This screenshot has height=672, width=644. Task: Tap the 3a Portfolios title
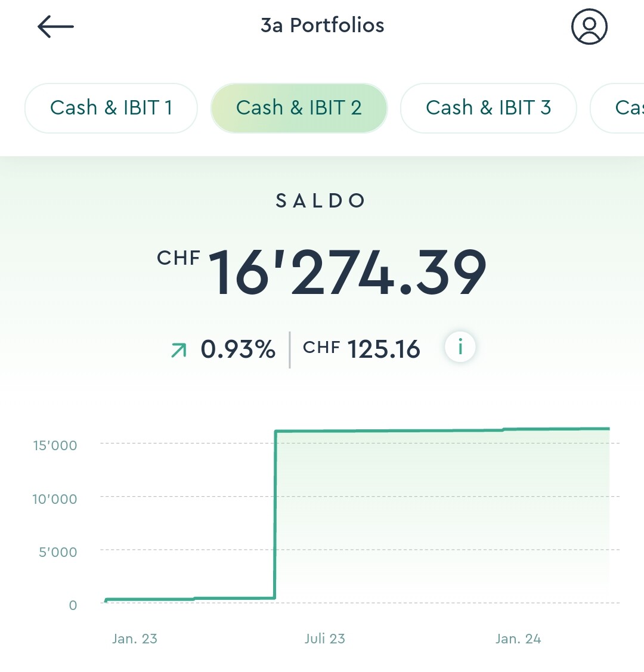click(322, 25)
